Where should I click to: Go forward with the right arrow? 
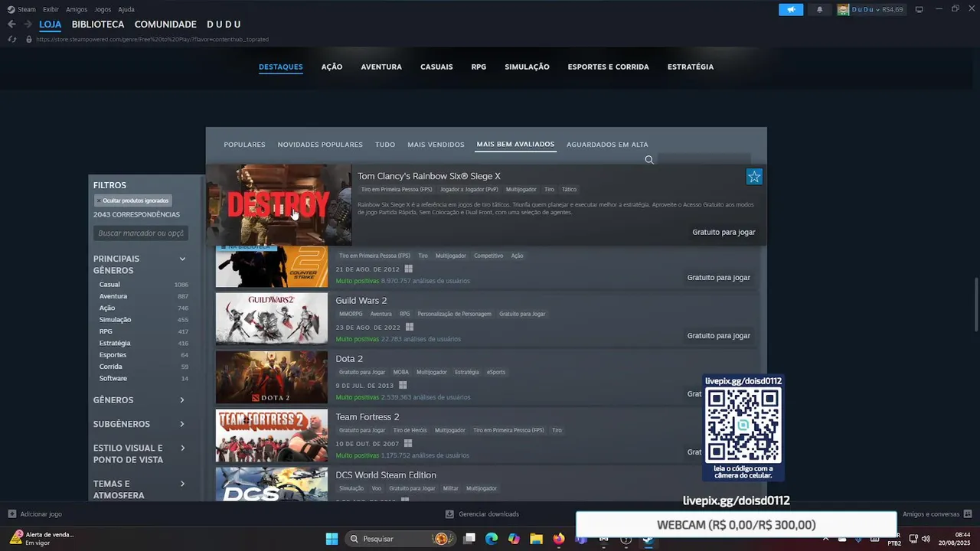(28, 24)
